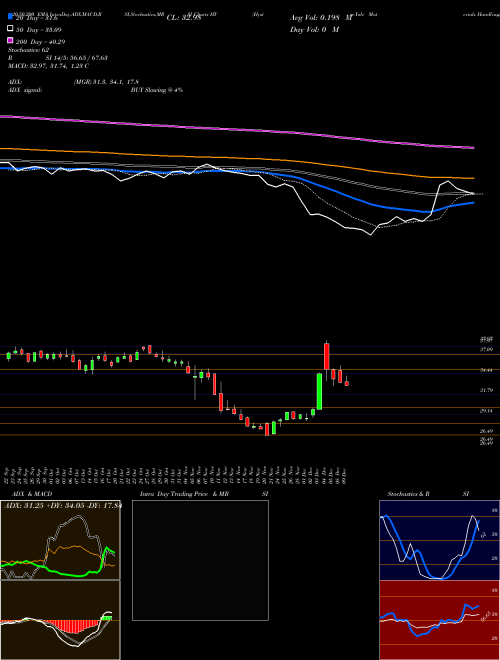Image resolution: width=500 pixels, height=660 pixels.
Task: Click the blue 20 Day legend swatch
Action: tap(11, 17)
